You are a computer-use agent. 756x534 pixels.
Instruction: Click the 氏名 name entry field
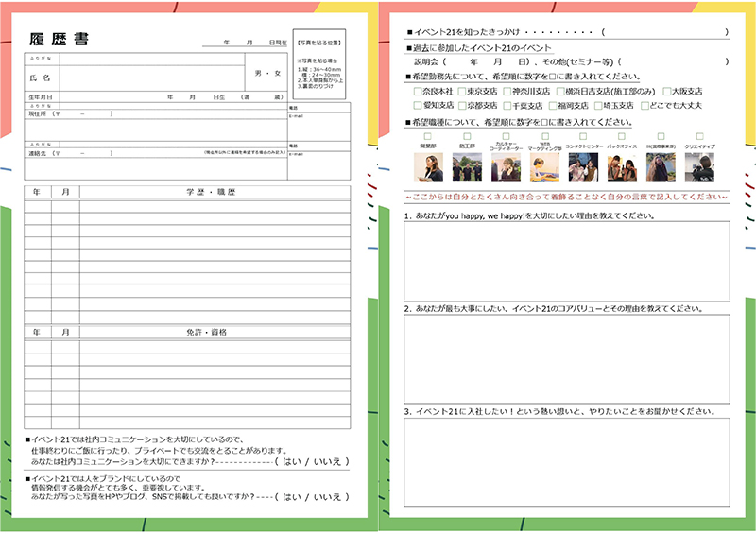[152, 78]
